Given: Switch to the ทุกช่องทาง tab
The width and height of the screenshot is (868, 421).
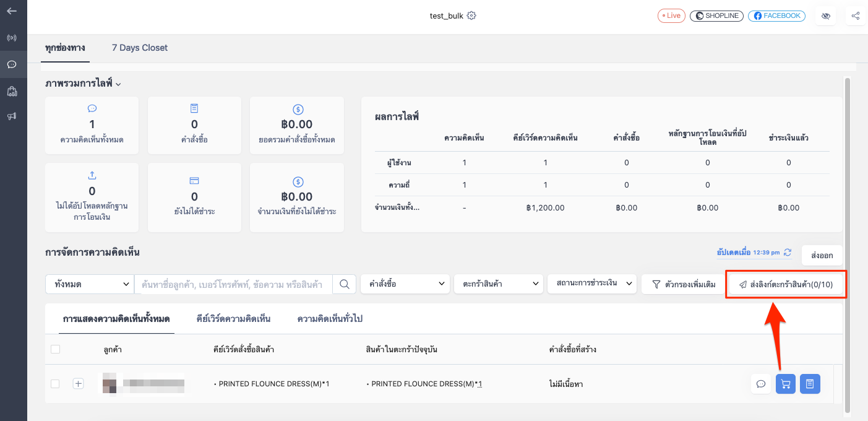Looking at the screenshot, I should click(65, 48).
